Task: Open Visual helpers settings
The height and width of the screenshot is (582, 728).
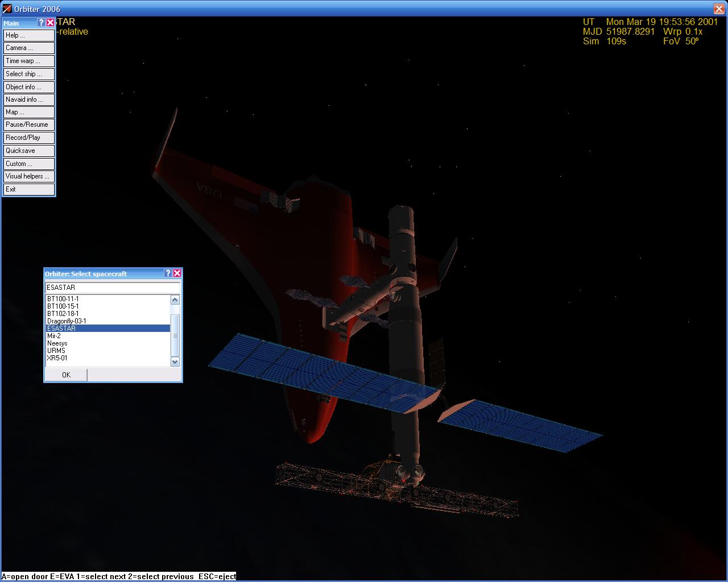Action: tap(29, 176)
